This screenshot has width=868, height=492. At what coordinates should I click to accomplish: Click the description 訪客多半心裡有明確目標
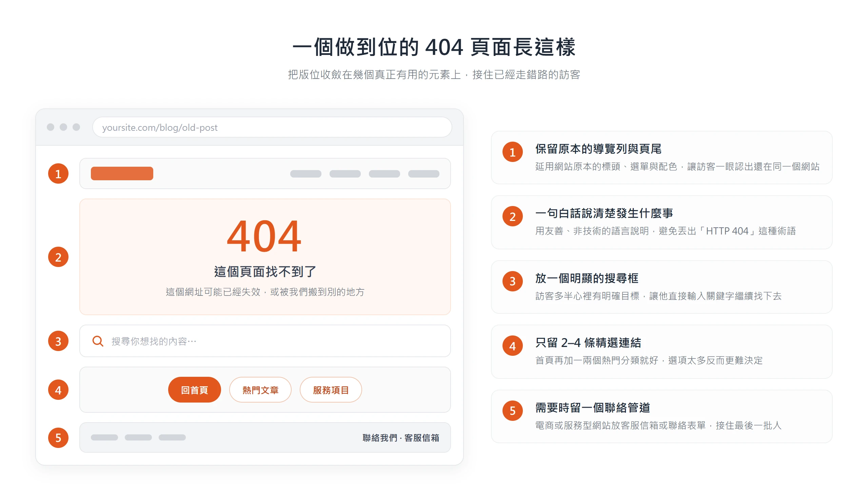587,296
